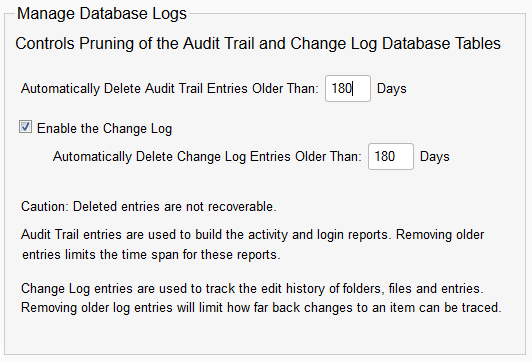The height and width of the screenshot is (363, 532).
Task: Focus the Change Log days input field
Action: (391, 156)
